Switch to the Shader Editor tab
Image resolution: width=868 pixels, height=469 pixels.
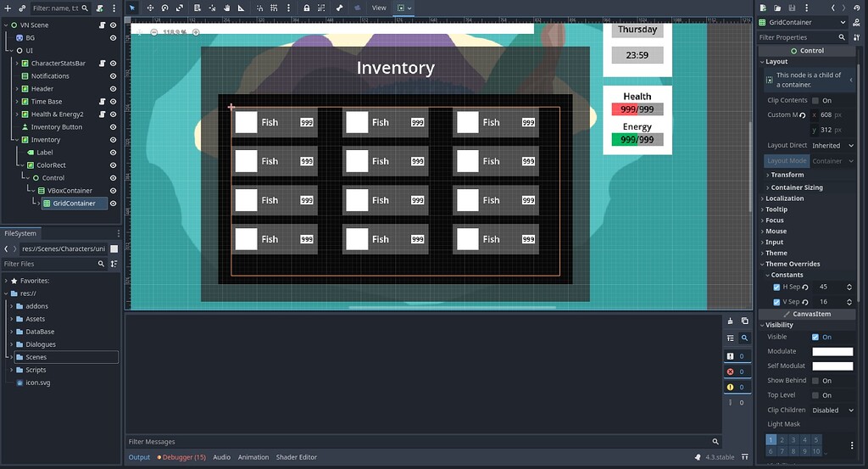[x=296, y=457]
